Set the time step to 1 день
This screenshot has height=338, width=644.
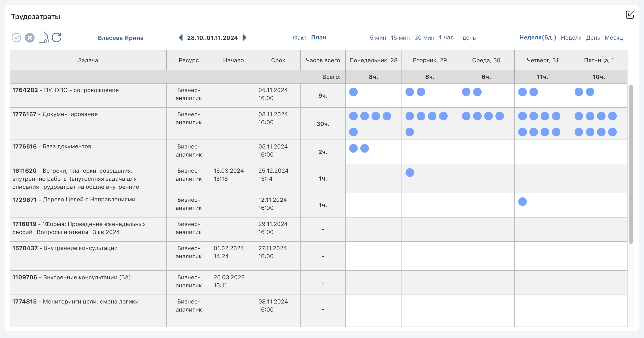tap(467, 38)
